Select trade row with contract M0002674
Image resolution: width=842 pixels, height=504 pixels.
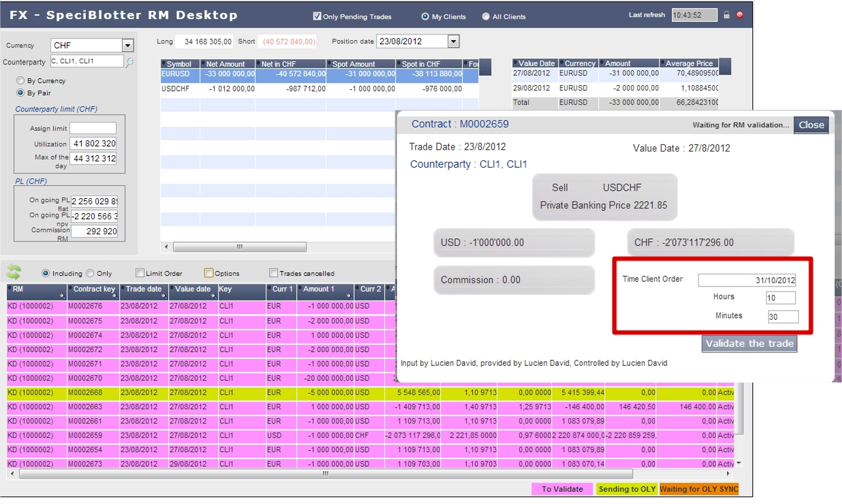(201, 335)
